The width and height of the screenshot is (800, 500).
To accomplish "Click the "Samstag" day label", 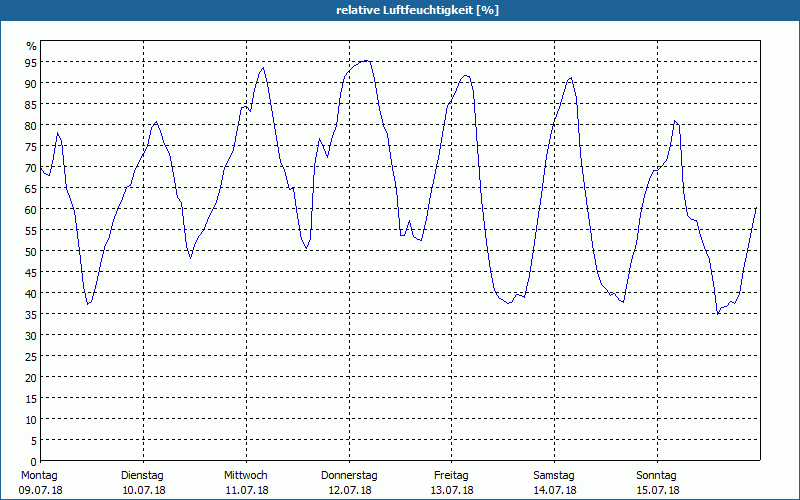I will tap(554, 475).
